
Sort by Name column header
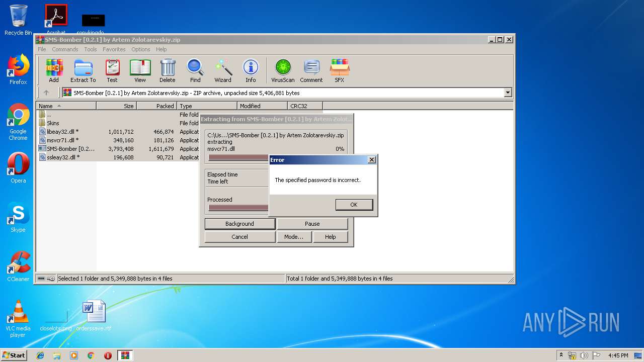[66, 106]
